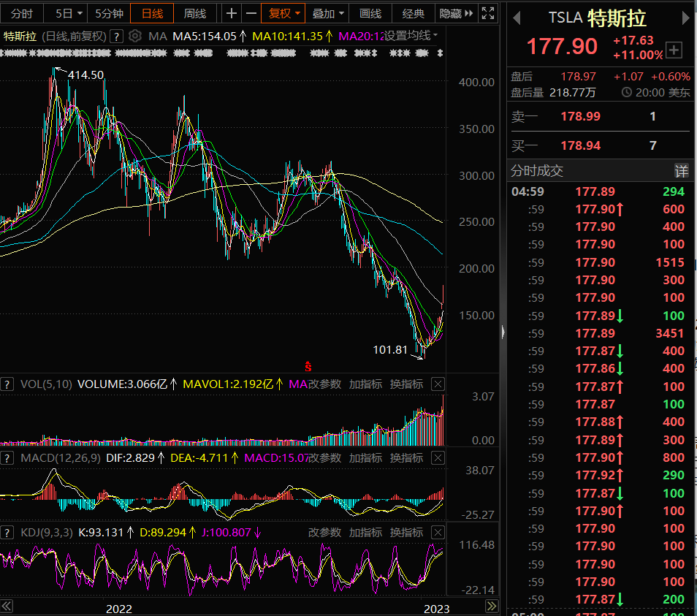Open 设置均线 moving average dropdown
Image resolution: width=697 pixels, height=616 pixels.
[x=411, y=36]
